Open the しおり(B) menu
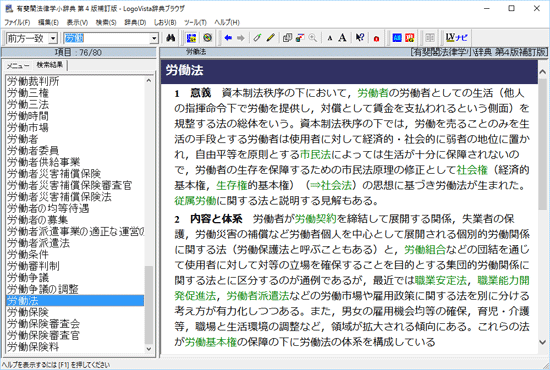 [165, 22]
